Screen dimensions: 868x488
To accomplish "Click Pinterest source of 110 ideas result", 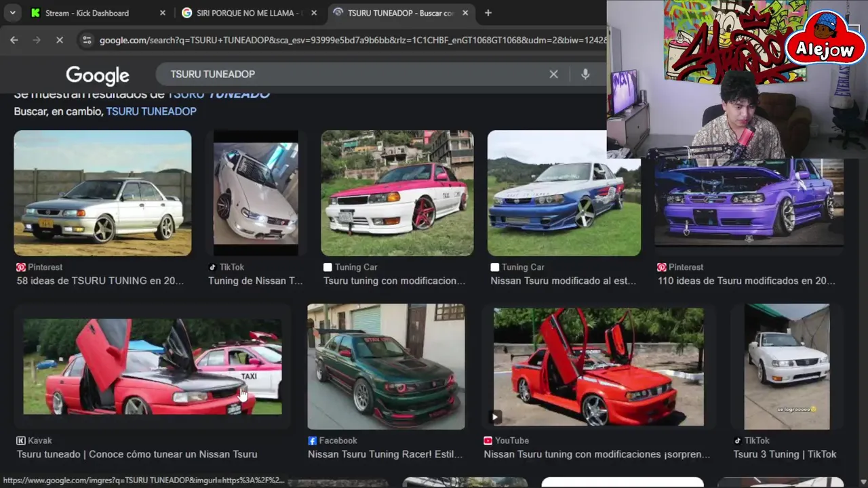I will tap(681, 267).
